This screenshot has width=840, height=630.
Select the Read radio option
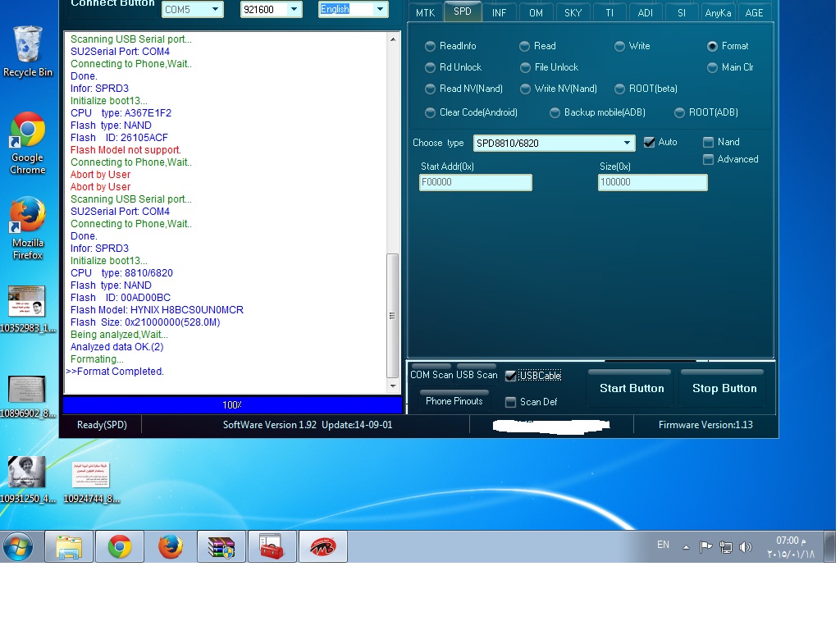537,46
